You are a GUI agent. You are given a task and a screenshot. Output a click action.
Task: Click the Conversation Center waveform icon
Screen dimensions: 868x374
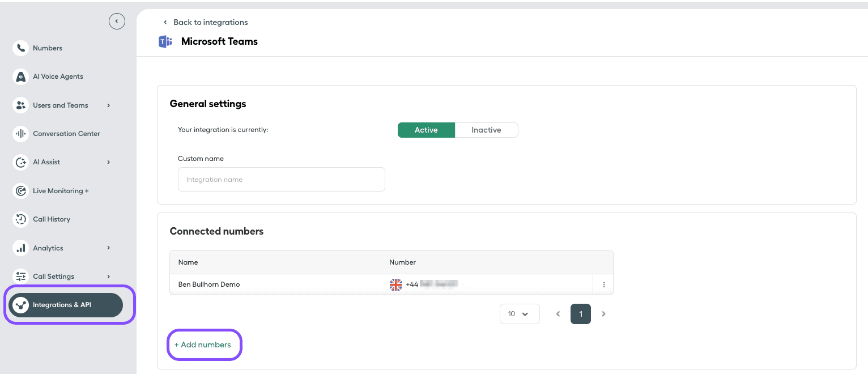pos(20,134)
